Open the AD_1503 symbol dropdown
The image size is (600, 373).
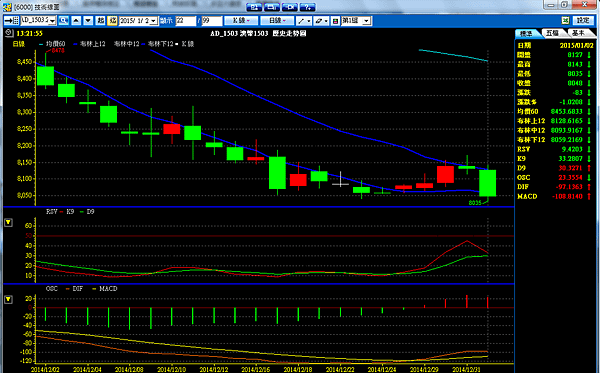point(52,21)
